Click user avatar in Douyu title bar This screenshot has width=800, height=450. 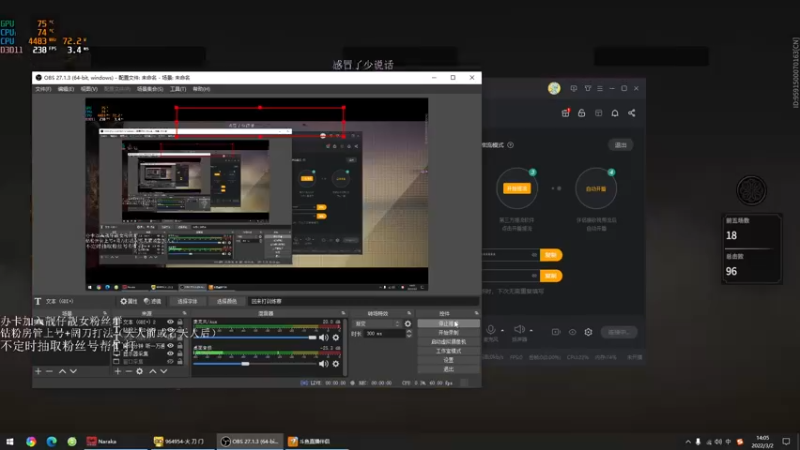coord(554,88)
